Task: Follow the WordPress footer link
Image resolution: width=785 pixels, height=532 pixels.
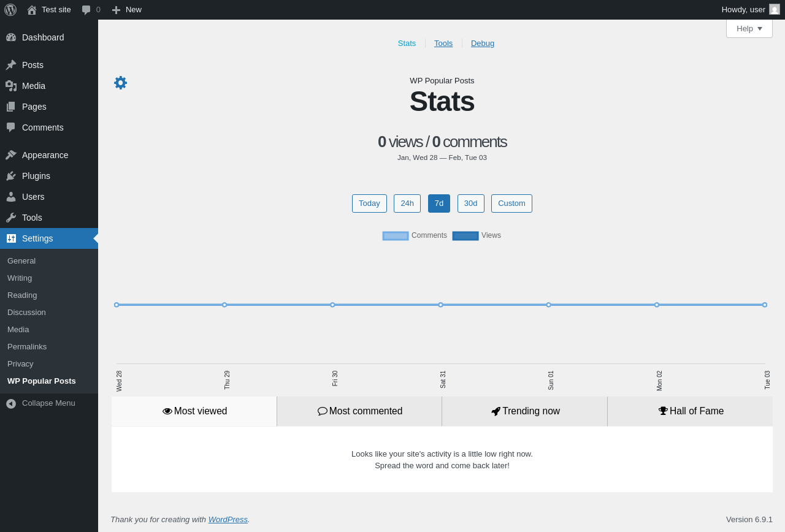Action: 228,519
